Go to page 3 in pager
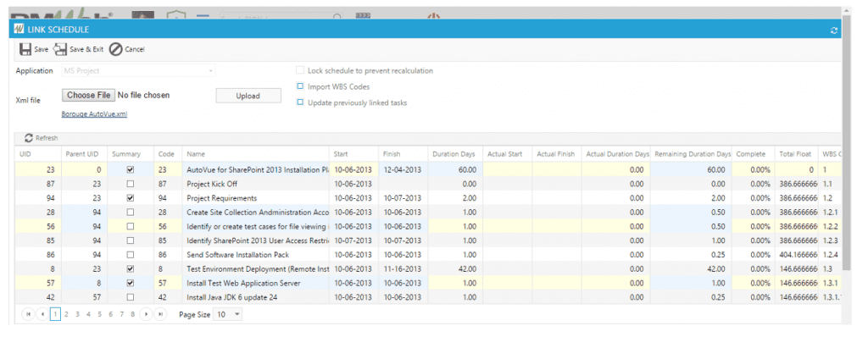 [x=77, y=314]
